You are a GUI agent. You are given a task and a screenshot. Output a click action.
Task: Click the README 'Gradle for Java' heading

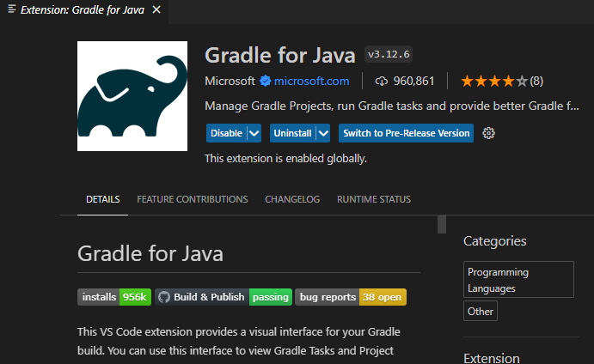pyautogui.click(x=150, y=253)
